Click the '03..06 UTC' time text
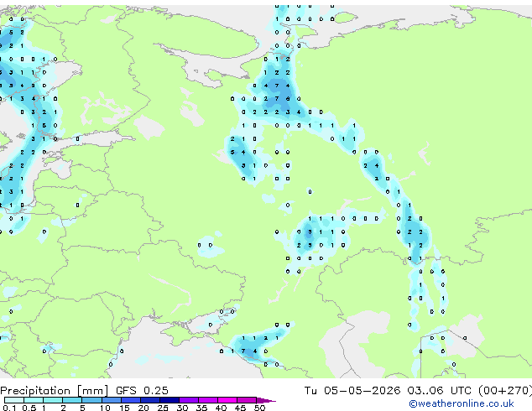Image resolution: width=532 pixels, height=411 pixels. coord(440,391)
